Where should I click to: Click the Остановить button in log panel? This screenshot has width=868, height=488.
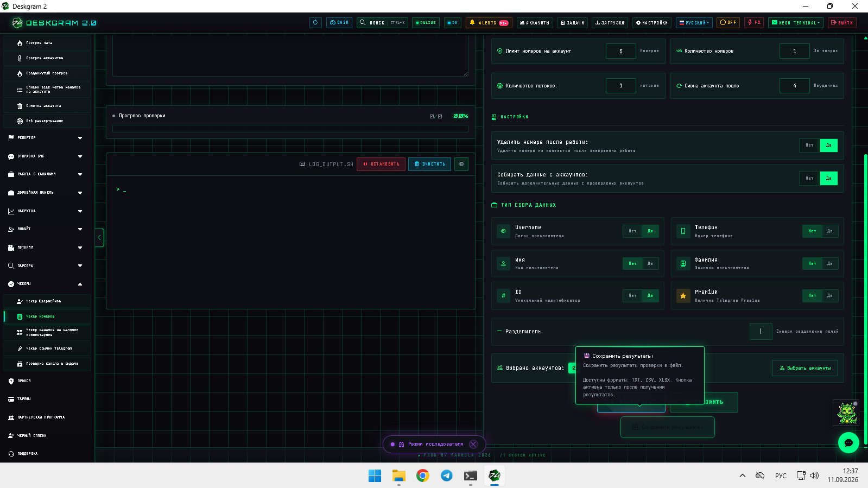(381, 164)
